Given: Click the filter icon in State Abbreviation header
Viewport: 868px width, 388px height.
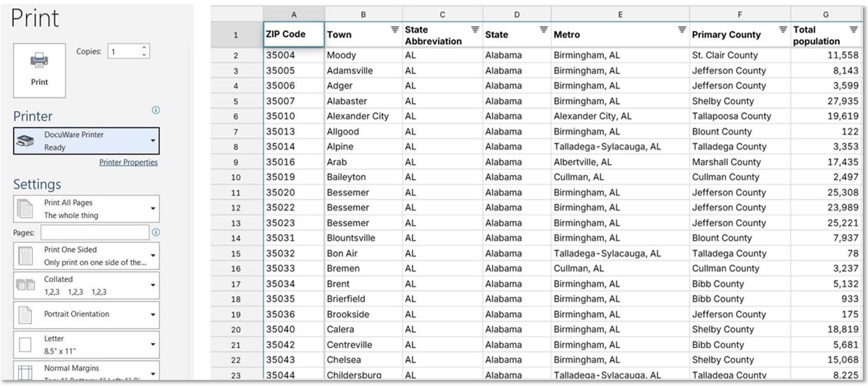Looking at the screenshot, I should [x=475, y=29].
